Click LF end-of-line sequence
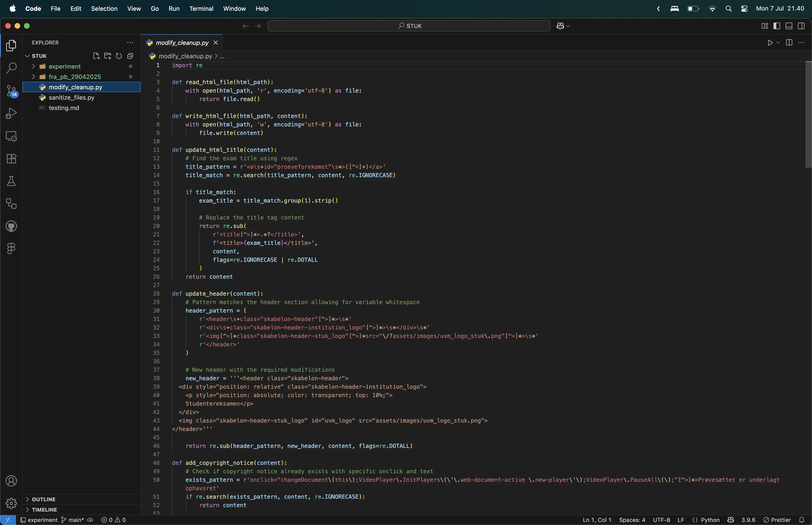This screenshot has height=525, width=812. (681, 520)
